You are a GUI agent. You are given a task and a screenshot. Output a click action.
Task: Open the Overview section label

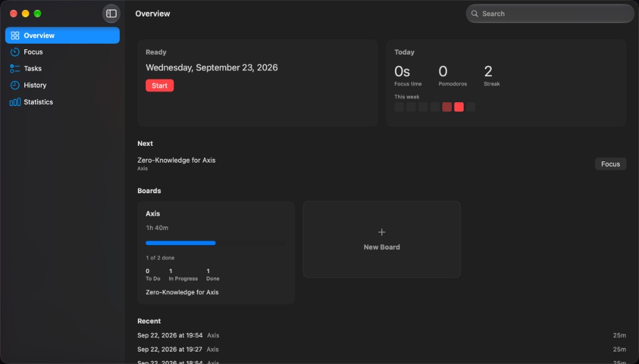tap(39, 36)
